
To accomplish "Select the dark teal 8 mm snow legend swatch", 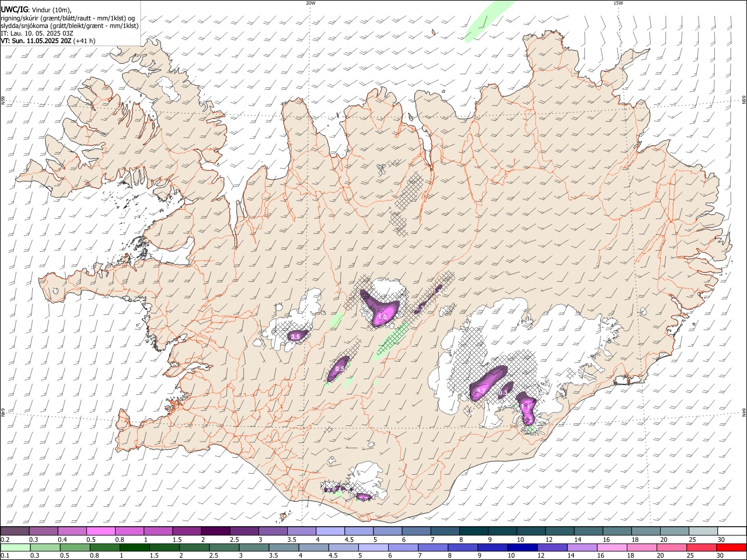I will pyautogui.click(x=473, y=531).
